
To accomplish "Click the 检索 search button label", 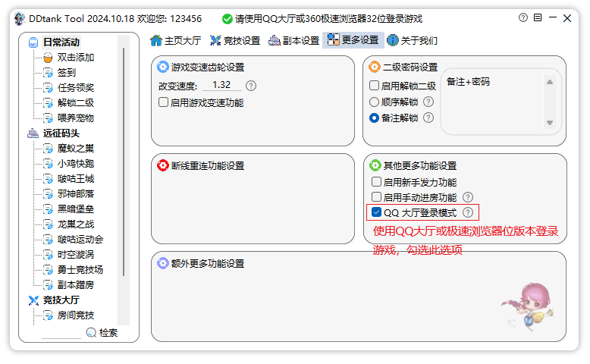I will 108,333.
